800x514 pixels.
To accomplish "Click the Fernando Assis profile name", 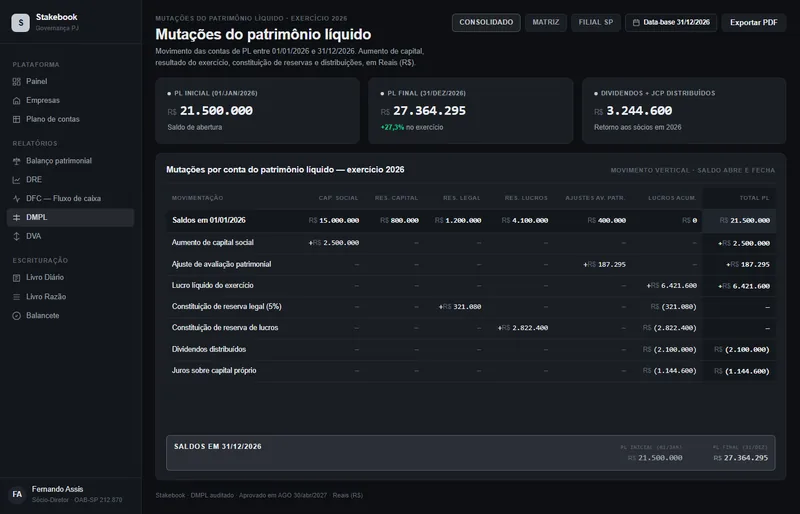I will tap(57, 489).
